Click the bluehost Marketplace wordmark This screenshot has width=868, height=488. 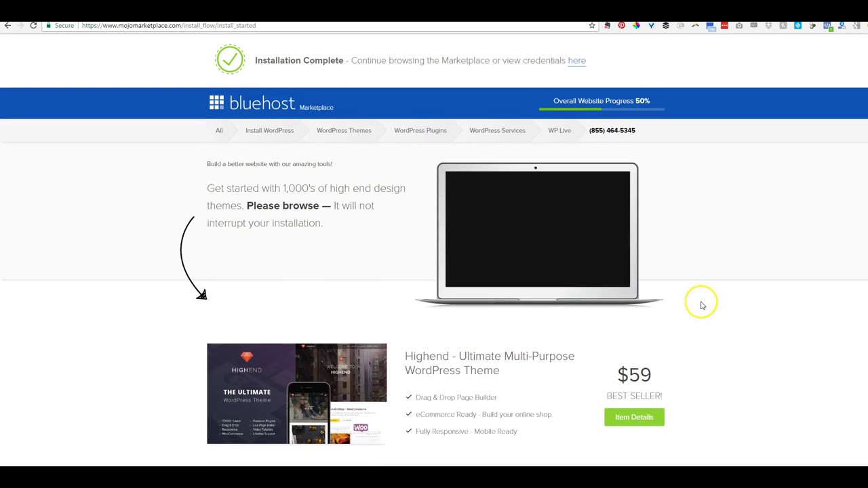point(281,103)
